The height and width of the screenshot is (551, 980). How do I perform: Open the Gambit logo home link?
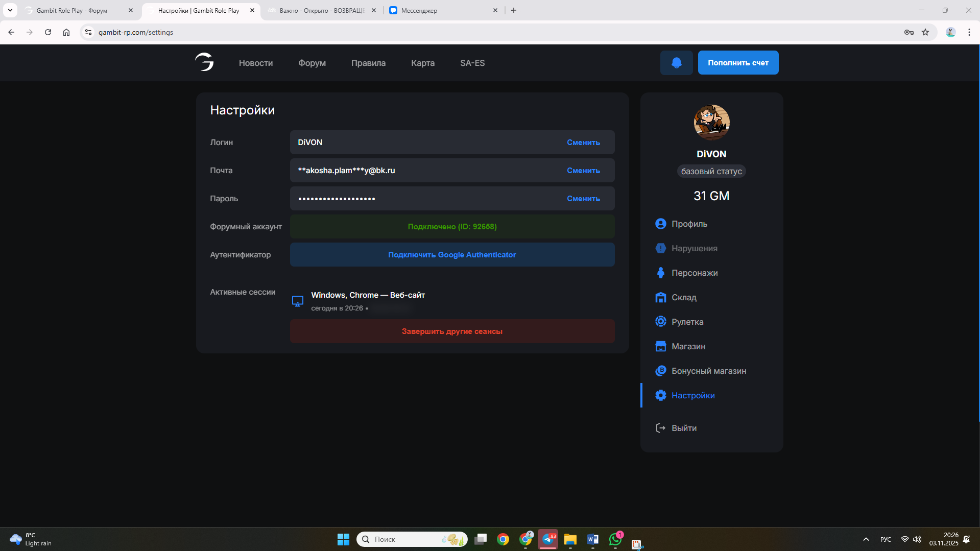pyautogui.click(x=204, y=62)
